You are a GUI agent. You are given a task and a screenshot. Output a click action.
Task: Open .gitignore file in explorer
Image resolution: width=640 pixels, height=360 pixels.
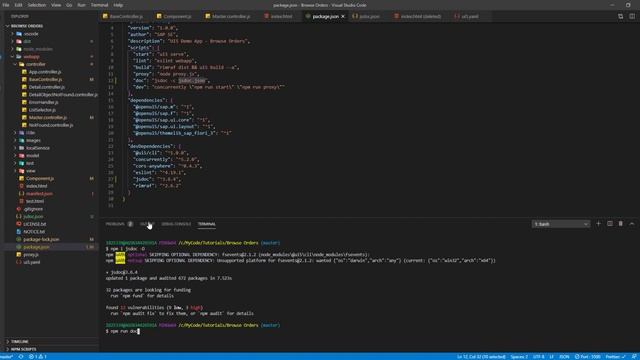point(33,209)
